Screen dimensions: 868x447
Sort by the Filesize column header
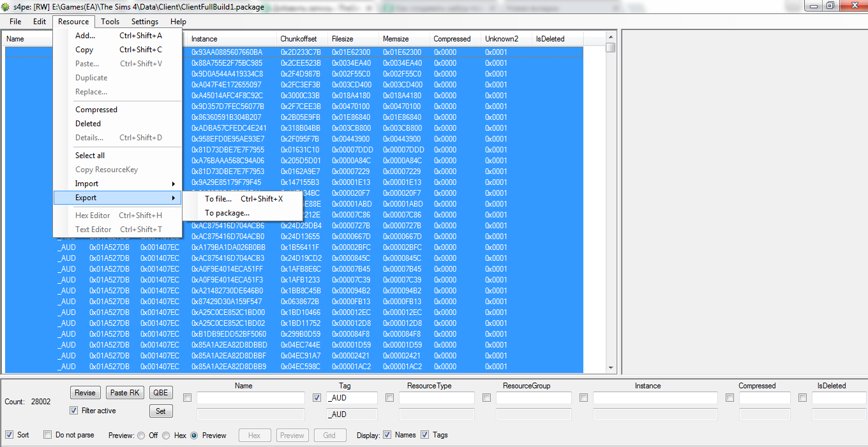point(342,39)
